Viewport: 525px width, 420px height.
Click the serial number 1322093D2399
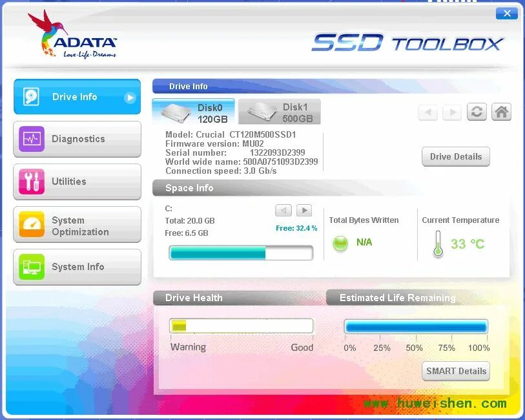click(x=277, y=152)
